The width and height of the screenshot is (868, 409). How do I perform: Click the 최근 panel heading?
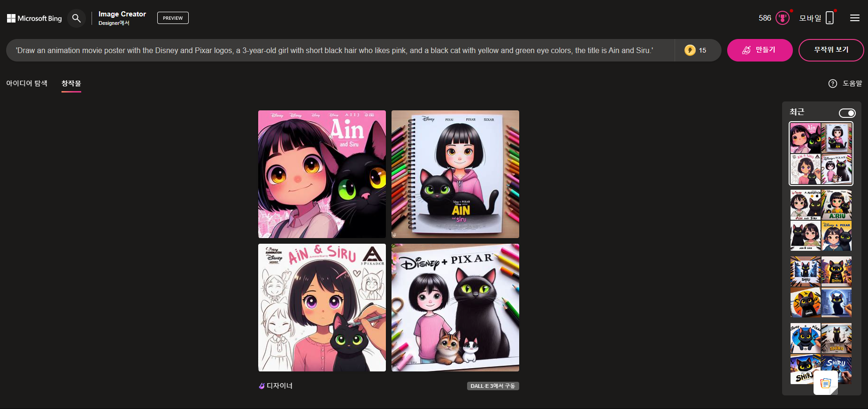(797, 112)
